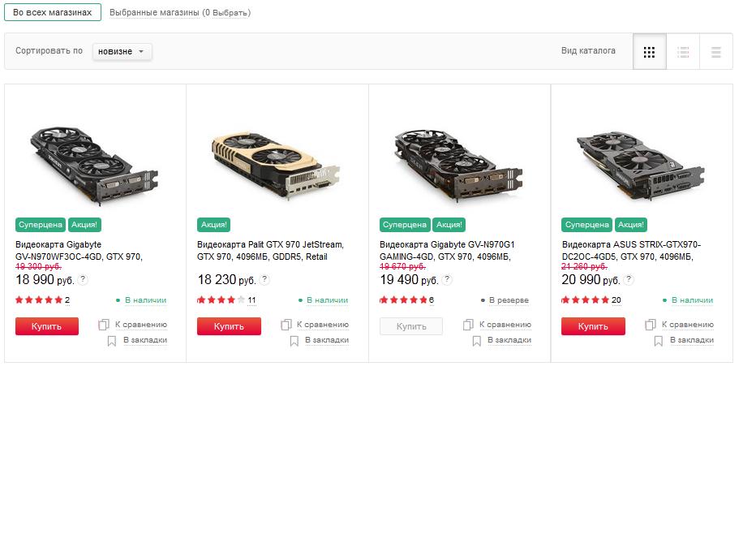Viewport: 756px width, 556px height.
Task: Select the 'Во всех магазинах' tab
Action: [53, 12]
